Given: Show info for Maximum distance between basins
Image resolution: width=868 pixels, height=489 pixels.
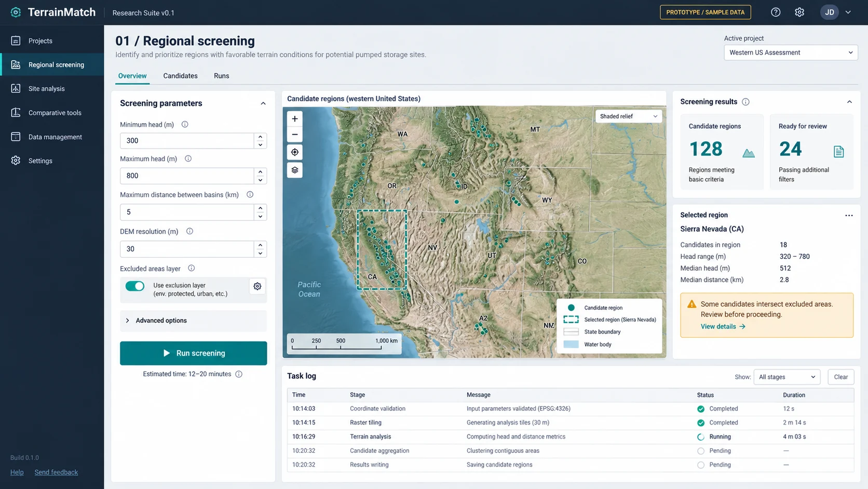Looking at the screenshot, I should pyautogui.click(x=250, y=194).
